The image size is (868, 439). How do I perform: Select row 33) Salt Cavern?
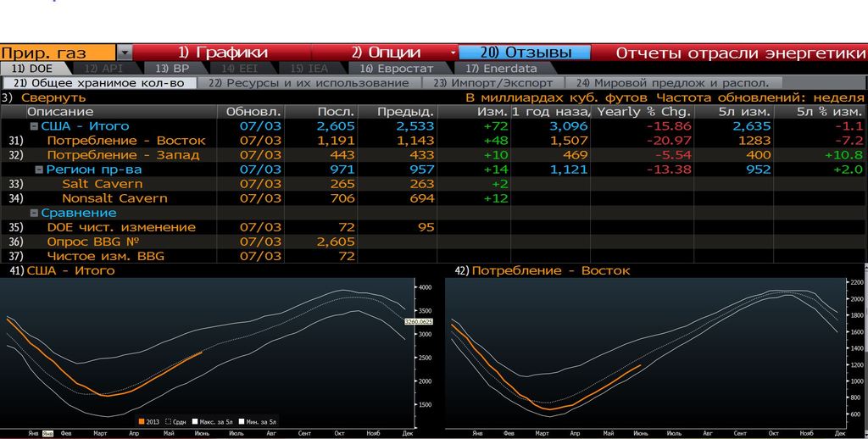434,184
